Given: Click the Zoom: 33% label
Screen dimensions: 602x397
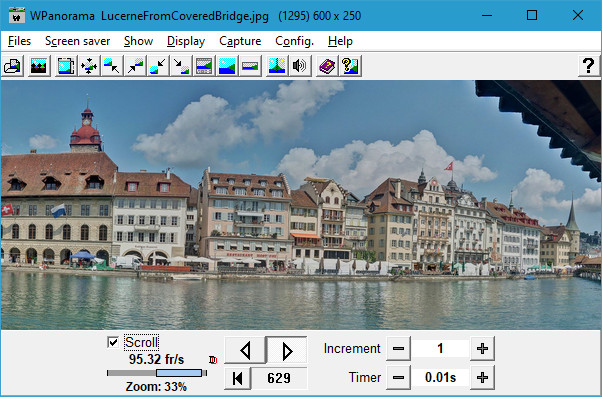Looking at the screenshot, I should coord(156,386).
